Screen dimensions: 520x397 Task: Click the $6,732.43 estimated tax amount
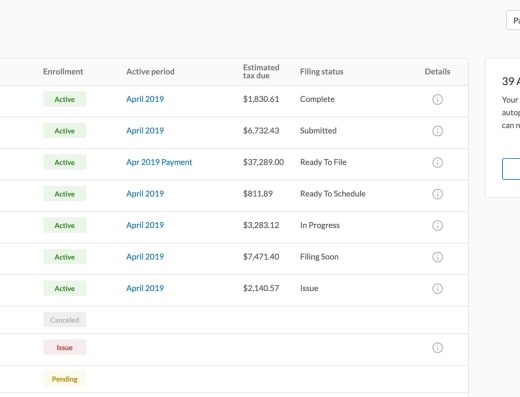click(261, 131)
